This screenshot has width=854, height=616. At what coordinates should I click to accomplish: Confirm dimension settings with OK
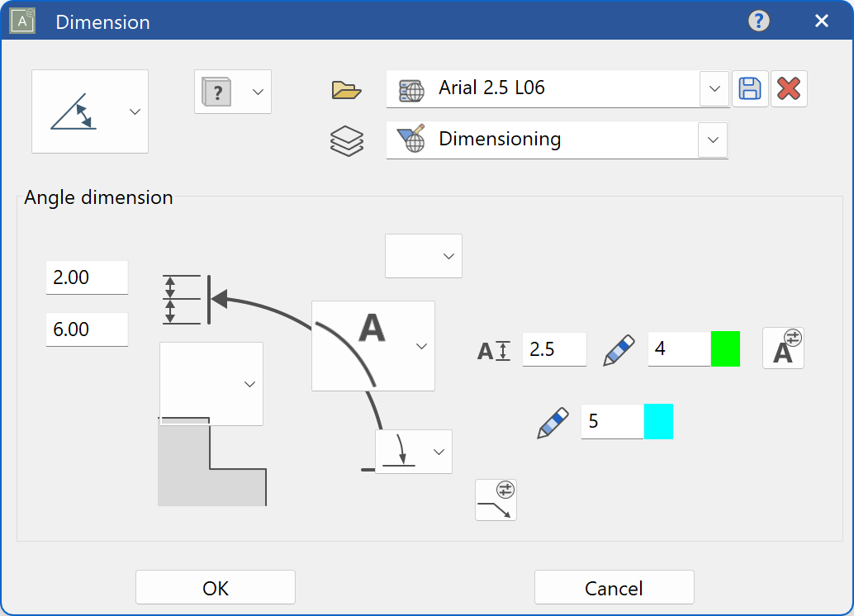coord(215,586)
